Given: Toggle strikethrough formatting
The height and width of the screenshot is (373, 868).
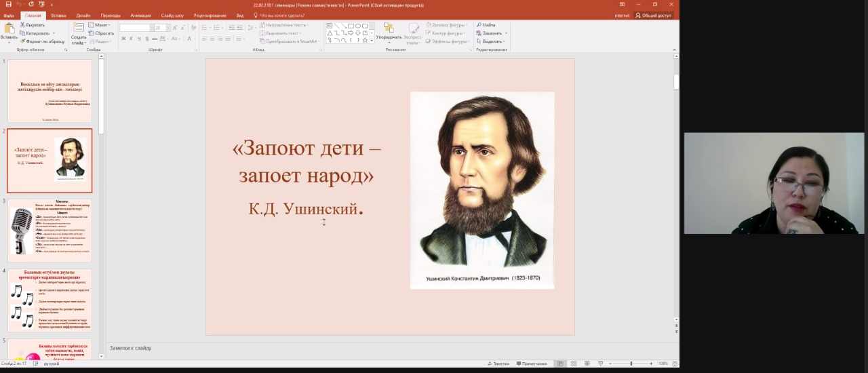Looking at the screenshot, I should coord(154,39).
